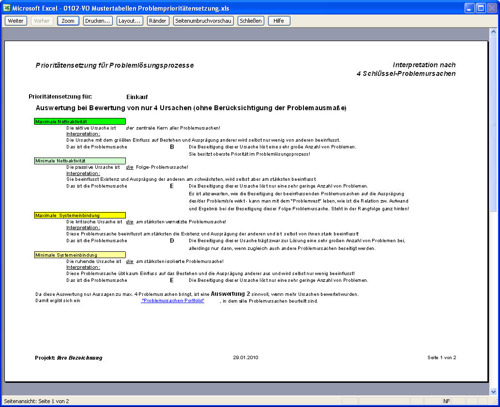500x407 pixels.
Task: Click the light green Minimale Nettoaktivität cell
Action: 80,161
